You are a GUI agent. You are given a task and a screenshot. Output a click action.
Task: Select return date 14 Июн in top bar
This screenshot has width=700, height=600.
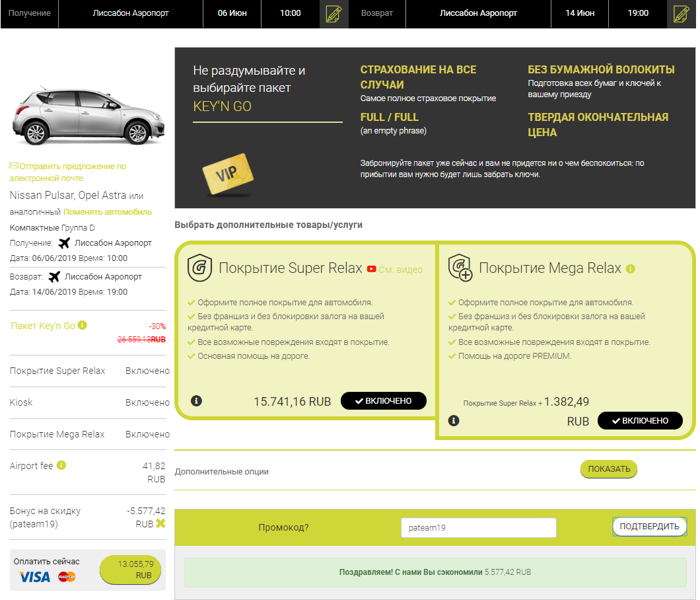tap(580, 14)
